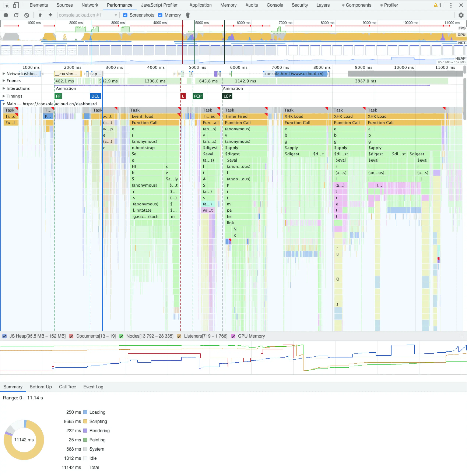Screen dimensions: 467x476
Task: Open the Bottom-Up tab
Action: (x=41, y=387)
